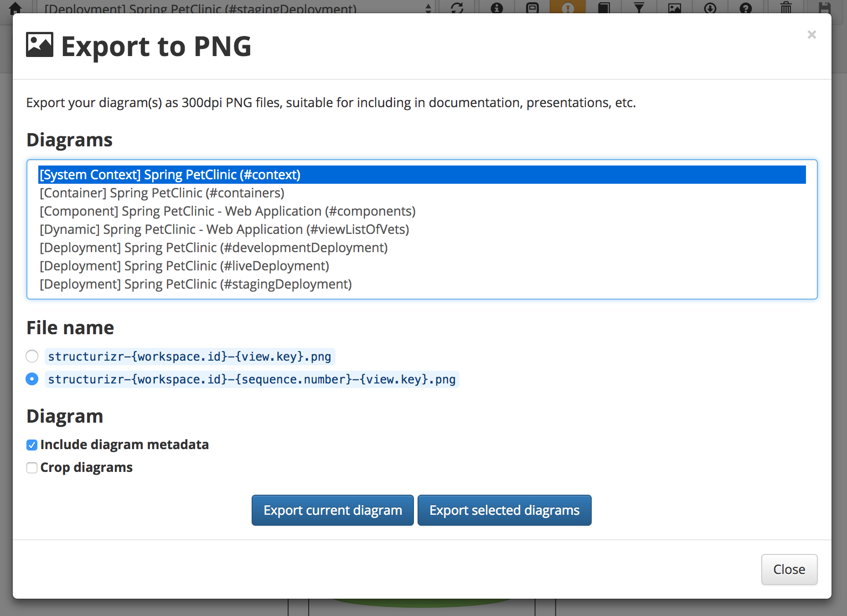Click the filter funnel icon in toolbar
The image size is (847, 616).
(639, 7)
